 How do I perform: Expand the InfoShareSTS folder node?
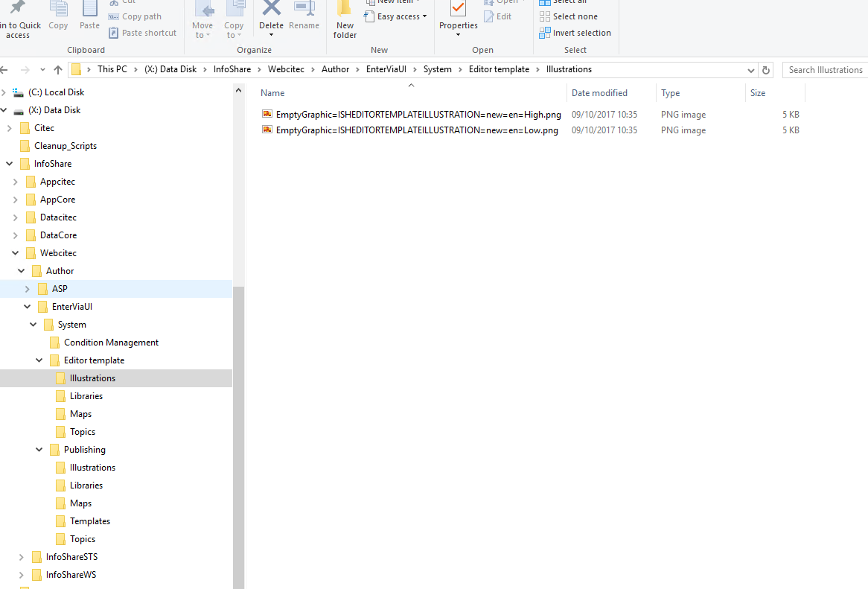(x=22, y=557)
